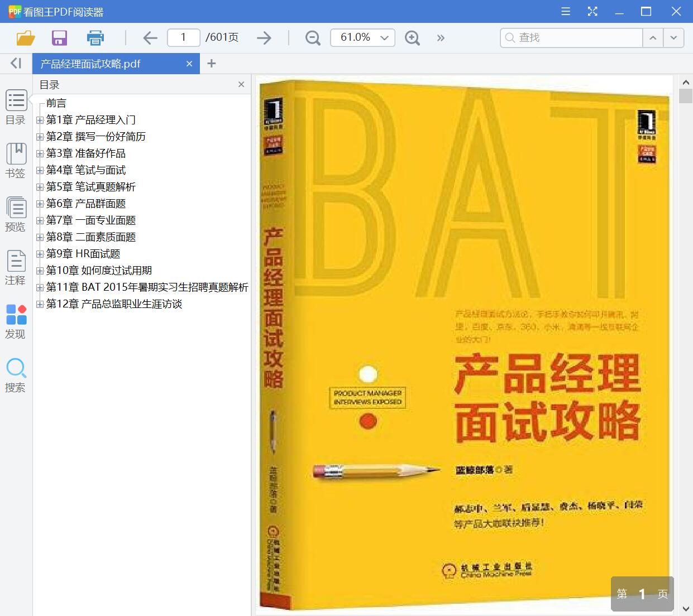Open the 书签 bookmarks panel
The height and width of the screenshot is (616, 693).
[x=16, y=160]
